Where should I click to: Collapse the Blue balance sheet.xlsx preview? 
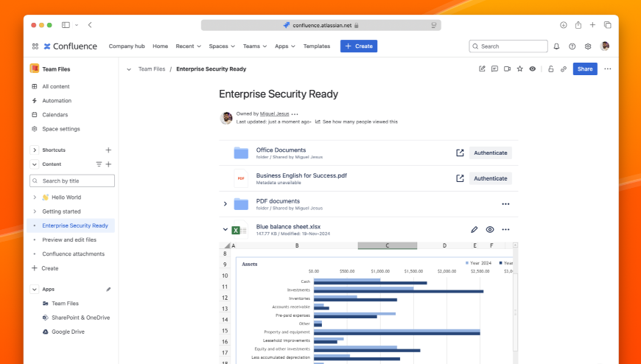(225, 230)
